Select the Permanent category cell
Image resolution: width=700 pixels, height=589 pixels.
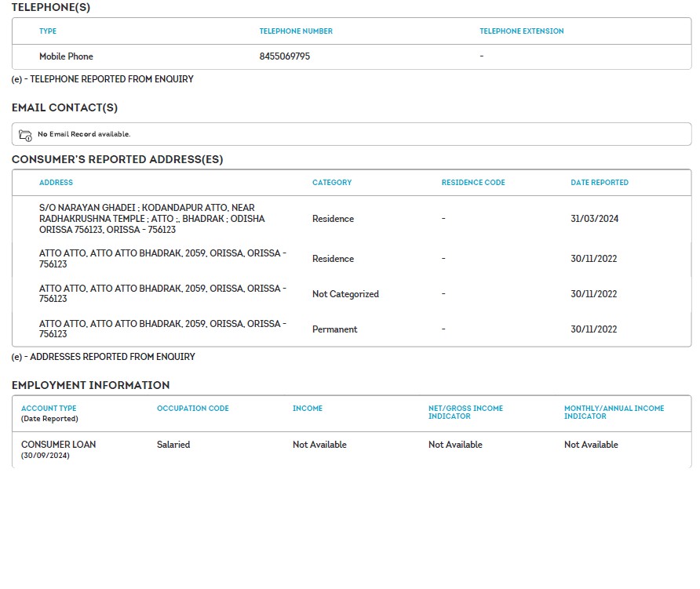point(334,329)
